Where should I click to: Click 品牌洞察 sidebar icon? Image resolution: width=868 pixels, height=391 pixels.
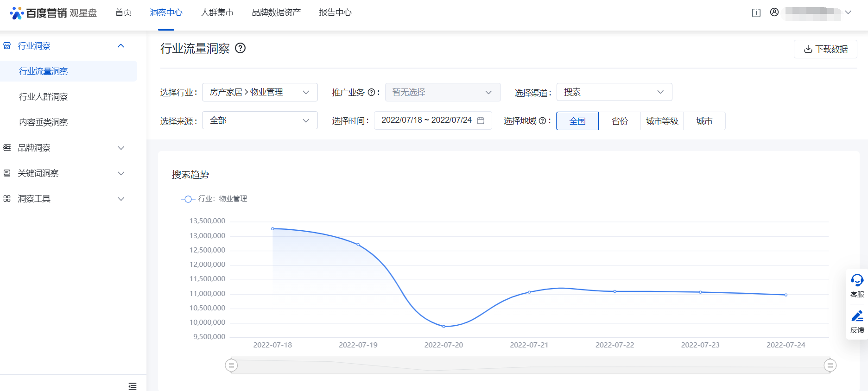(7, 148)
